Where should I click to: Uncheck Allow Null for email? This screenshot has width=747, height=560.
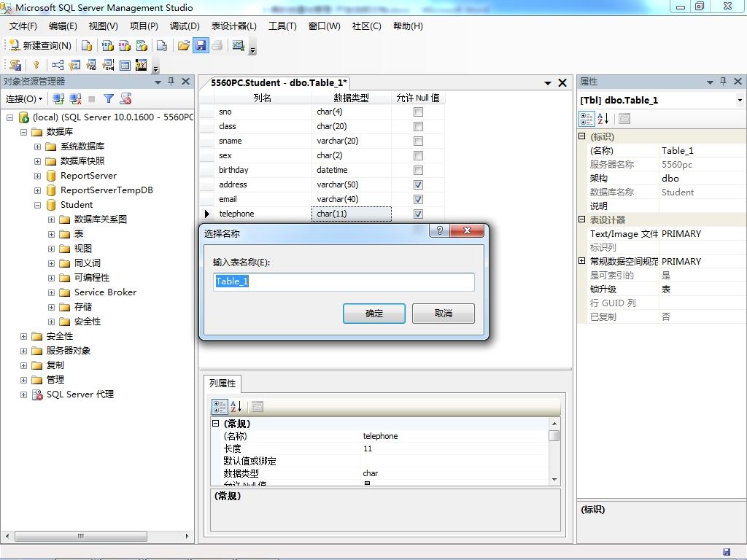click(418, 199)
